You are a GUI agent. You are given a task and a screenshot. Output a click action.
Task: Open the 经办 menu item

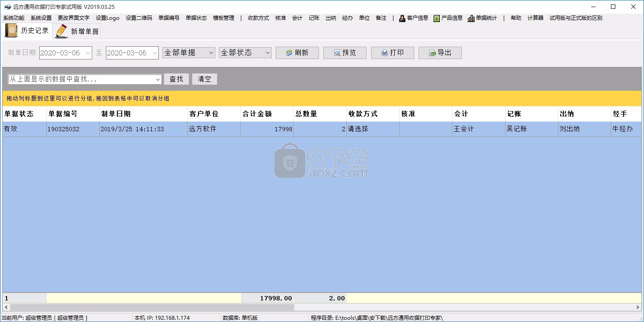point(348,18)
